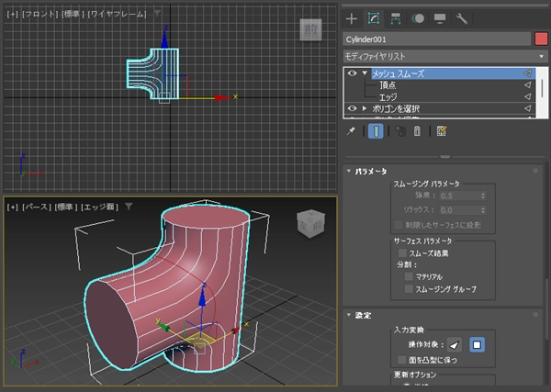Click the blue Z-axis gizmo arrow in perspective view
The width and height of the screenshot is (551, 392).
point(202,297)
